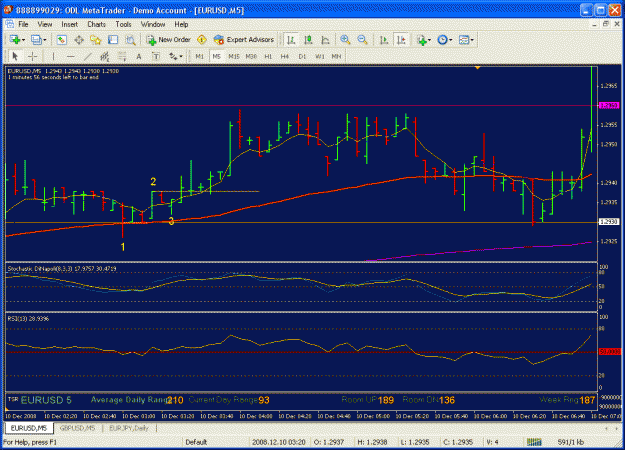The image size is (625, 450).
Task: Switch to Bar Chart mode
Action: tap(291, 40)
